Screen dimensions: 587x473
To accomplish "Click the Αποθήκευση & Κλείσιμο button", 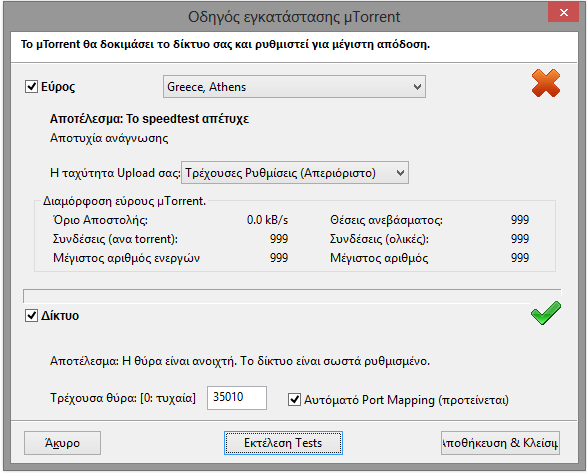I will [500, 443].
